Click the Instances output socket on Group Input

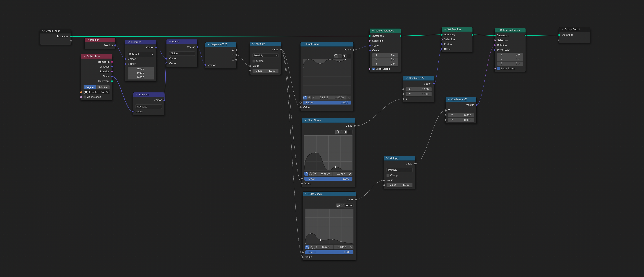71,37
